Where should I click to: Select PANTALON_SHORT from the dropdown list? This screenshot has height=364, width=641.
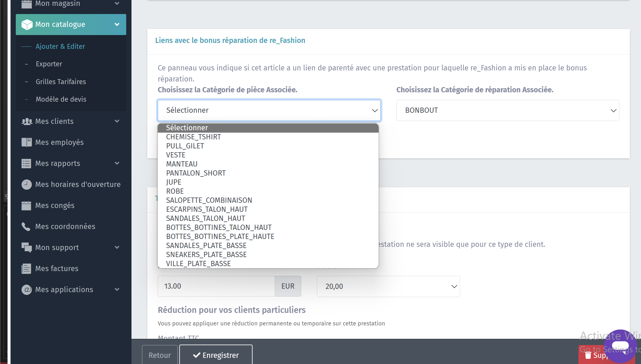[196, 173]
